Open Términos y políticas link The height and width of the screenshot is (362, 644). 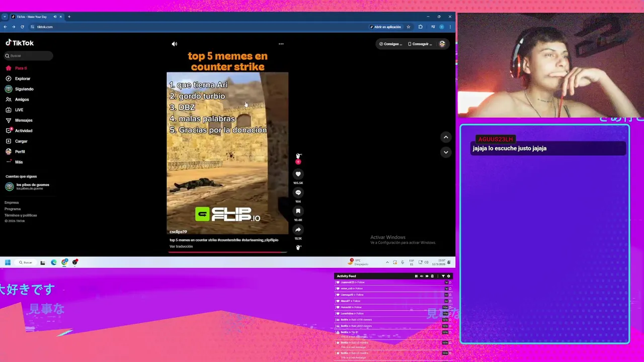(21, 215)
